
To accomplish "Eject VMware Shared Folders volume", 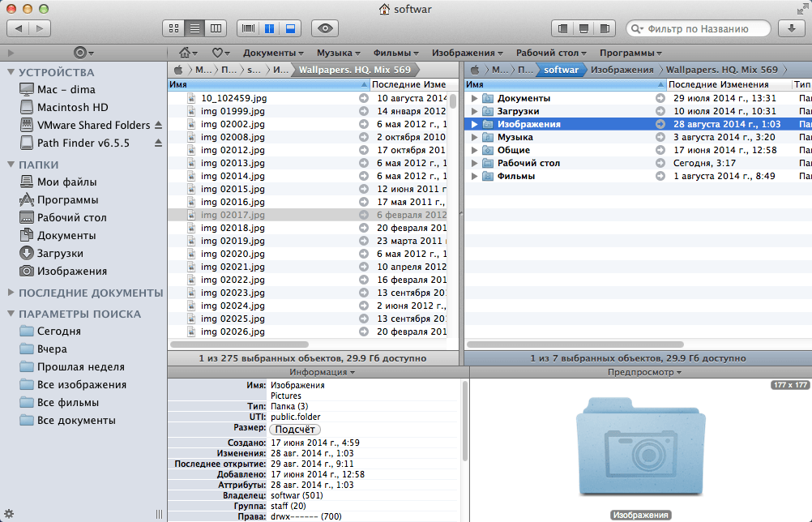I will click(159, 125).
